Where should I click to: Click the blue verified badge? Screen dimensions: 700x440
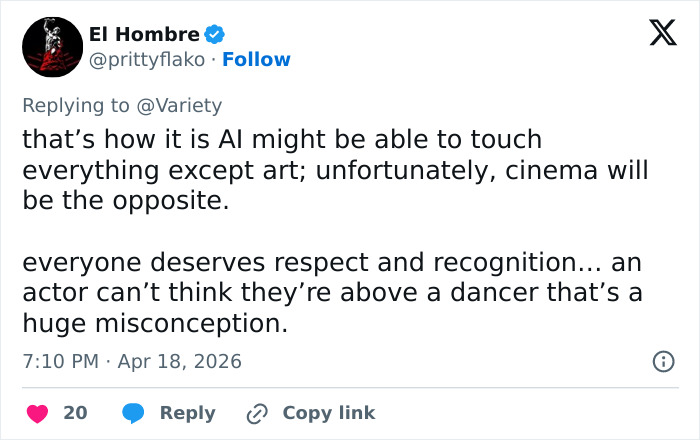click(215, 35)
